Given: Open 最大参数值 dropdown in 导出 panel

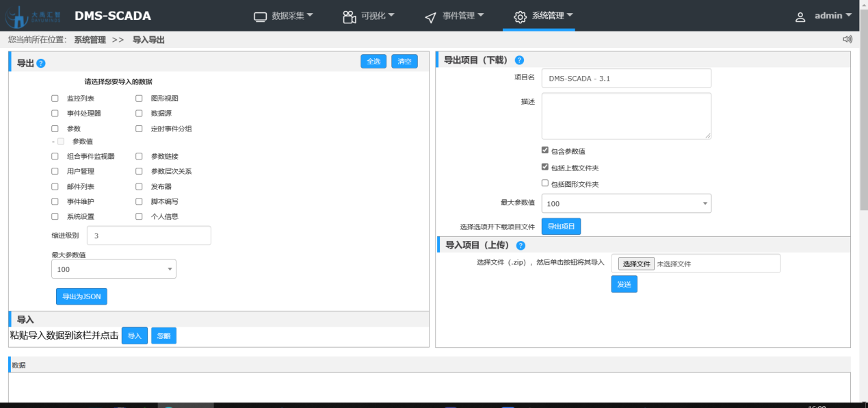Looking at the screenshot, I should tap(114, 269).
